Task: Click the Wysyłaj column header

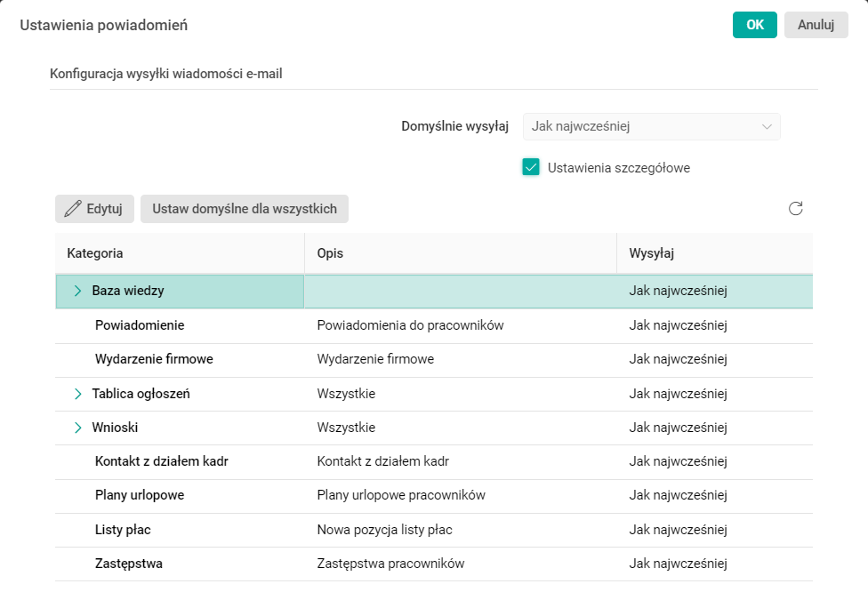Action: (651, 253)
